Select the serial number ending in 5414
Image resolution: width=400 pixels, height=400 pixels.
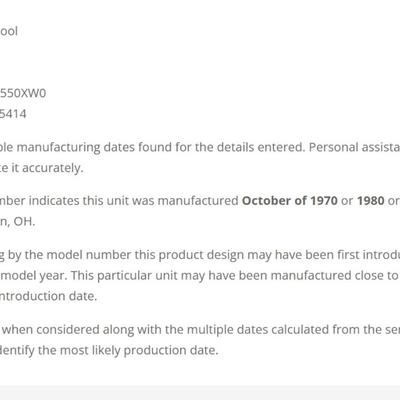pos(13,114)
